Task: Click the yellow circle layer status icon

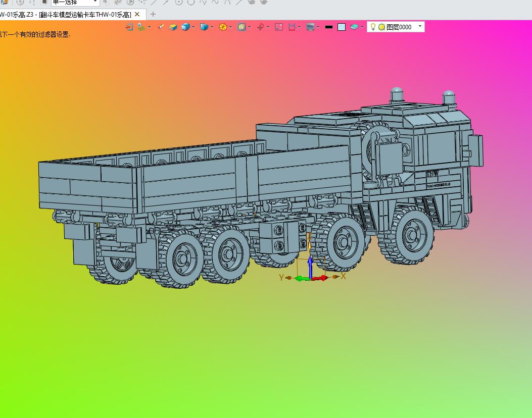Action: tap(381, 27)
